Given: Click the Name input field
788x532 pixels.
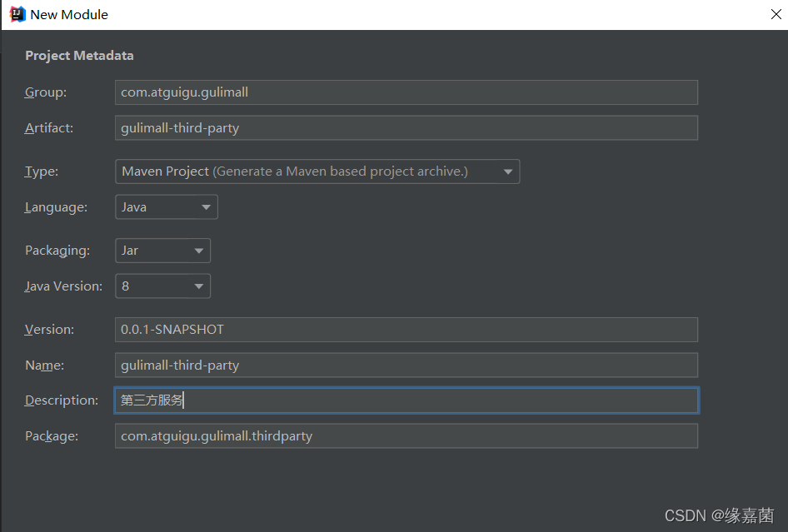Looking at the screenshot, I should [406, 365].
